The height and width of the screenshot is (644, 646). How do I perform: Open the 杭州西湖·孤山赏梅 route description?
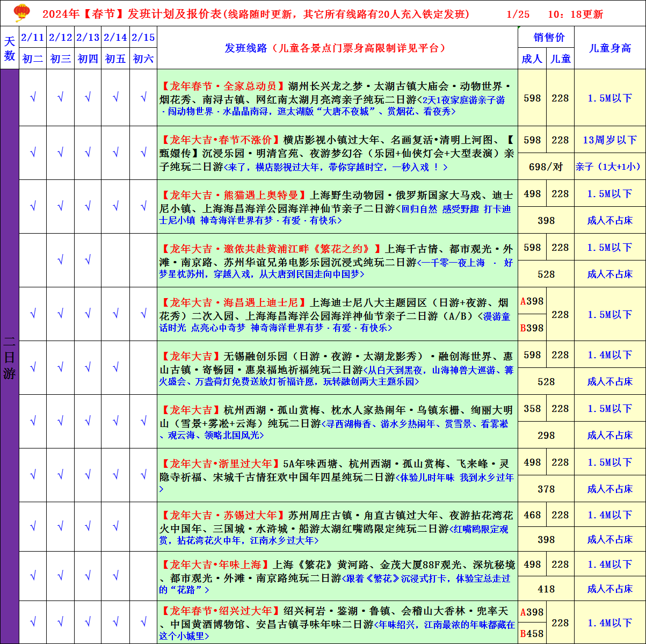pyautogui.click(x=337, y=422)
